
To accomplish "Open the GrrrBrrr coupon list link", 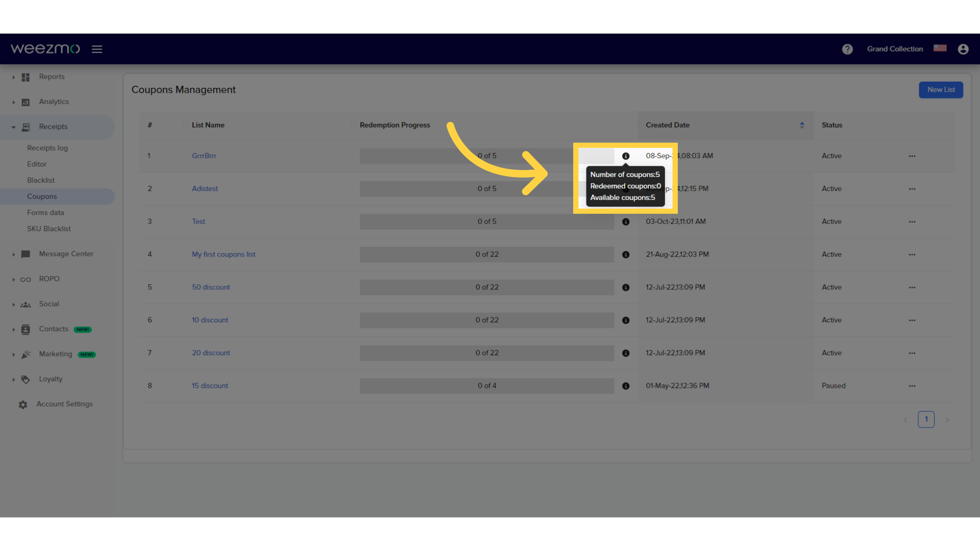I will click(x=204, y=156).
